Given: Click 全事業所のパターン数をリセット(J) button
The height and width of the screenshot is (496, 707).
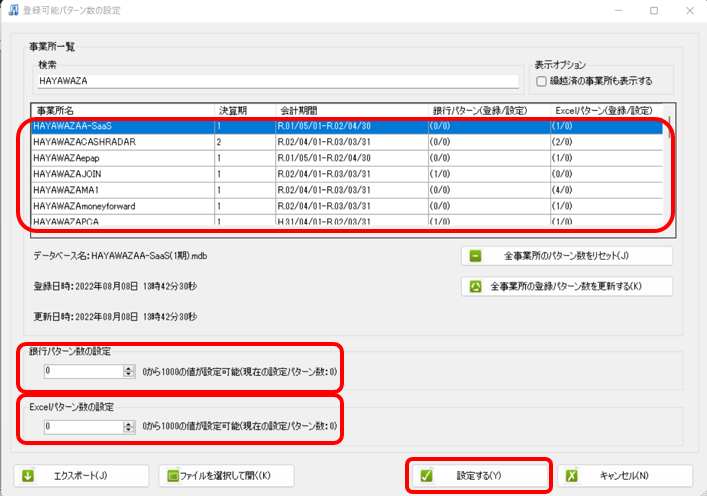Looking at the screenshot, I should 567,256.
